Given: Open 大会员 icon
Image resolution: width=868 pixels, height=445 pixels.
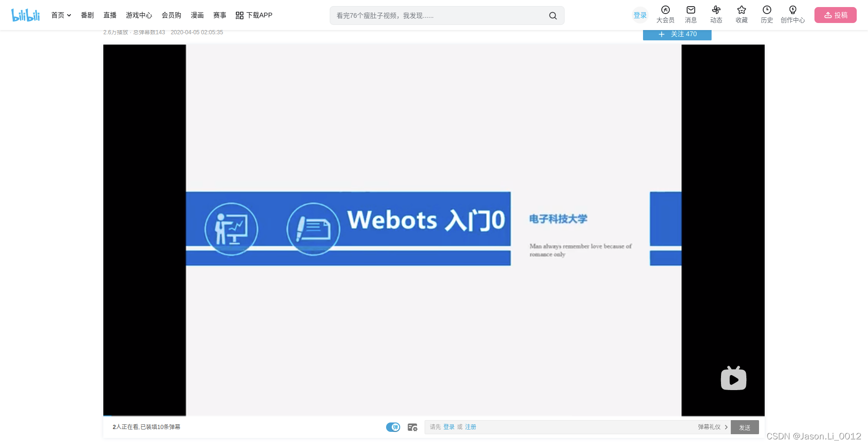Looking at the screenshot, I should point(666,15).
